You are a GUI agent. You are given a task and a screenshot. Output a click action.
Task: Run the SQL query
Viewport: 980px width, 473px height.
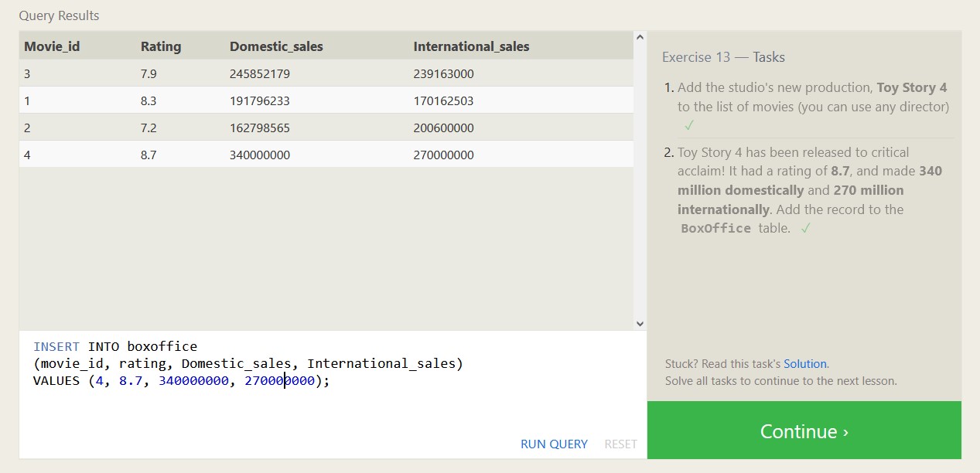[554, 444]
